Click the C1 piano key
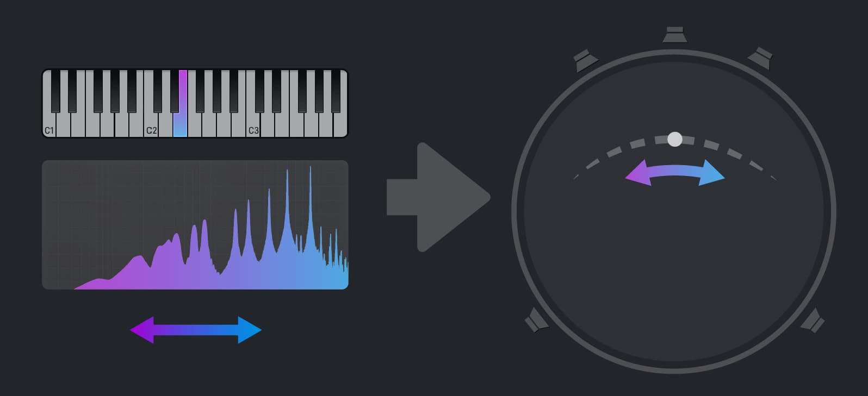868x396 pixels. (x=49, y=125)
